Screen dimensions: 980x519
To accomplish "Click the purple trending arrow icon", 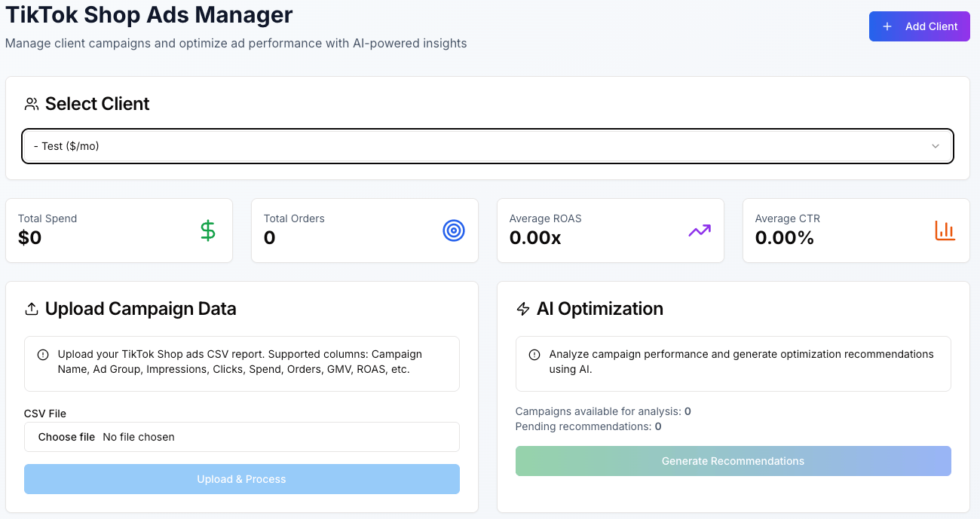I will (700, 230).
